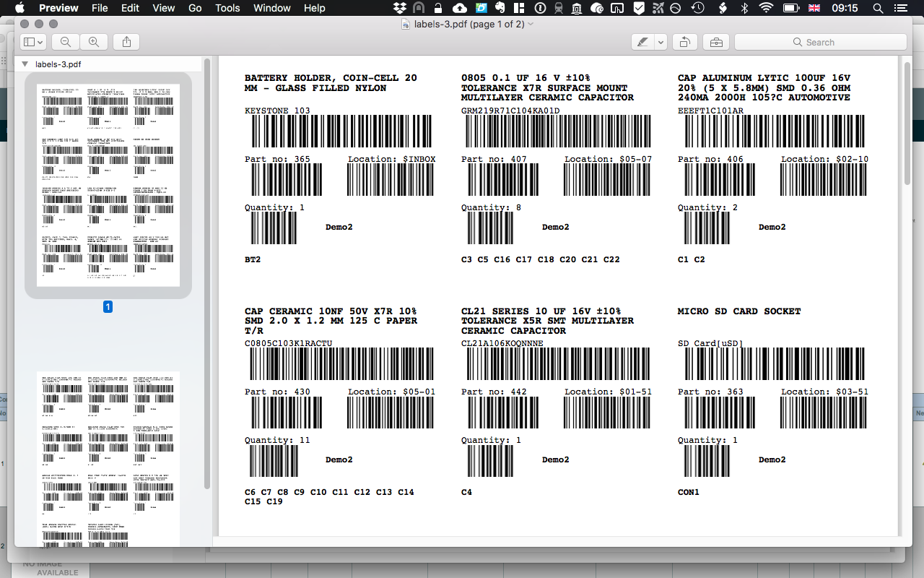This screenshot has height=578, width=924.
Task: Rotate the page with rotate button
Action: (685, 42)
